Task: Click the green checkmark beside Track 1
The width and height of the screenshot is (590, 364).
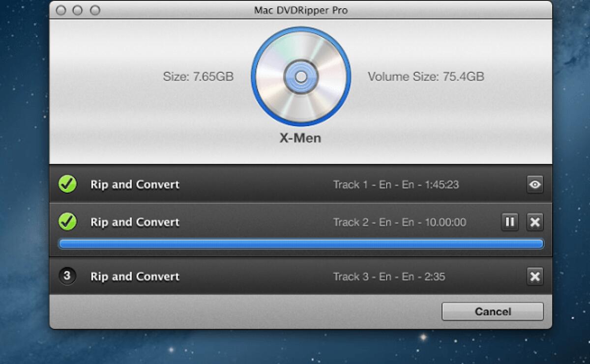Action: (67, 184)
